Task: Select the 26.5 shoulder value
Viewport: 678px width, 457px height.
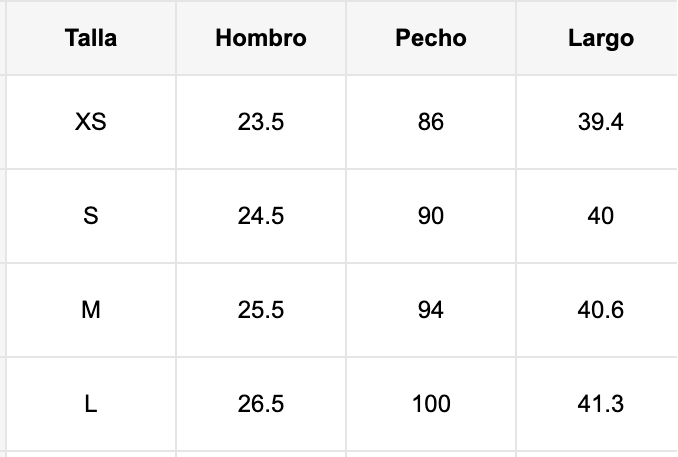Action: 261,404
